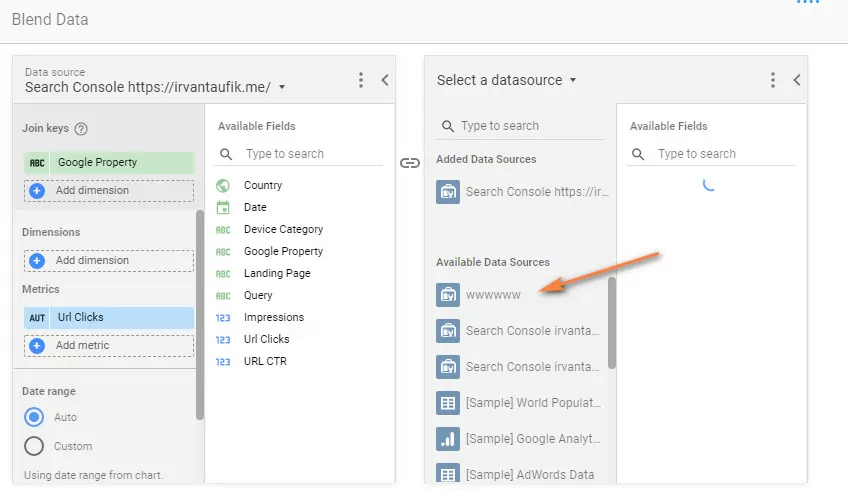Click the analytics bar icon beside Google Analyt...
The width and height of the screenshot is (848, 490).
pyautogui.click(x=448, y=439)
